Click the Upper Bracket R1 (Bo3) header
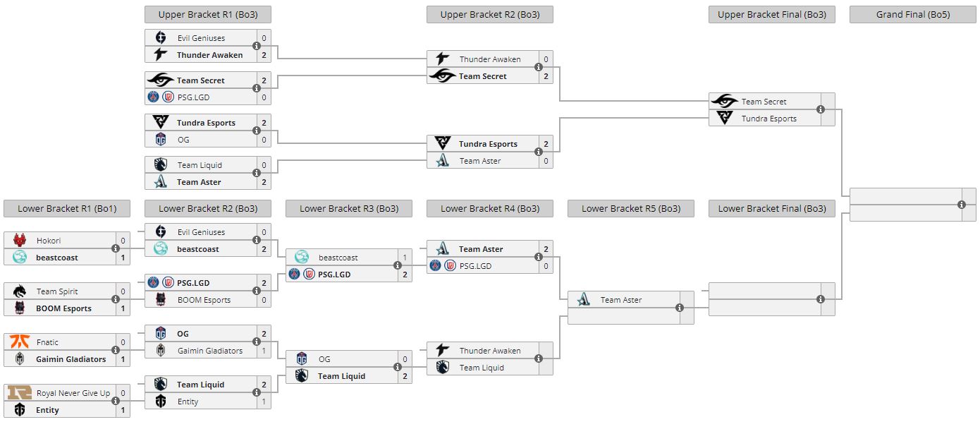The height and width of the screenshot is (422, 980). pos(207,15)
